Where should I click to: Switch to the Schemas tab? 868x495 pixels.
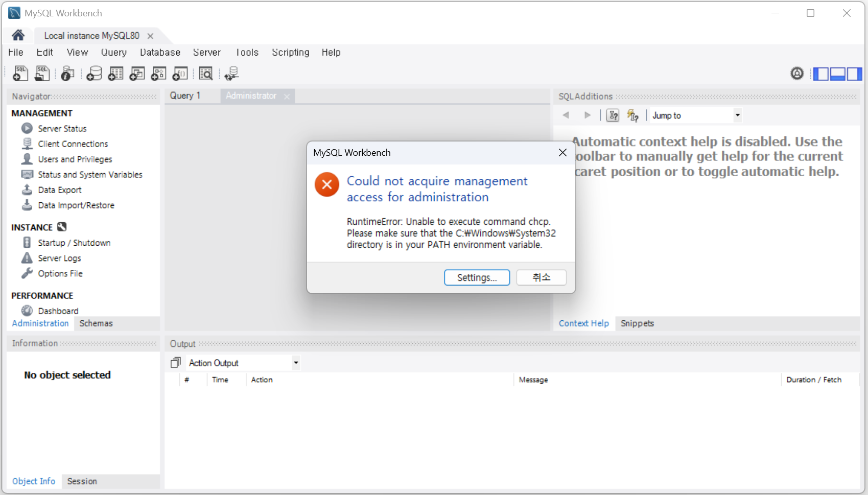96,323
